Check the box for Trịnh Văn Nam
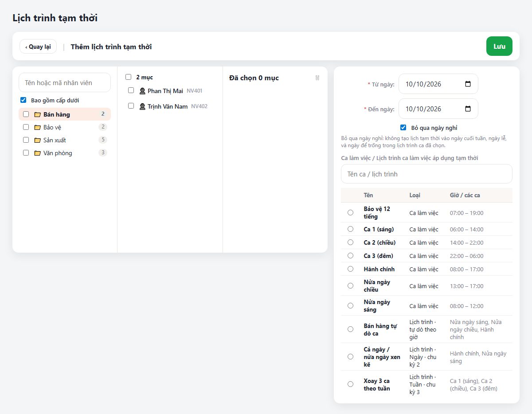Image resolution: width=532 pixels, height=414 pixels. (131, 106)
